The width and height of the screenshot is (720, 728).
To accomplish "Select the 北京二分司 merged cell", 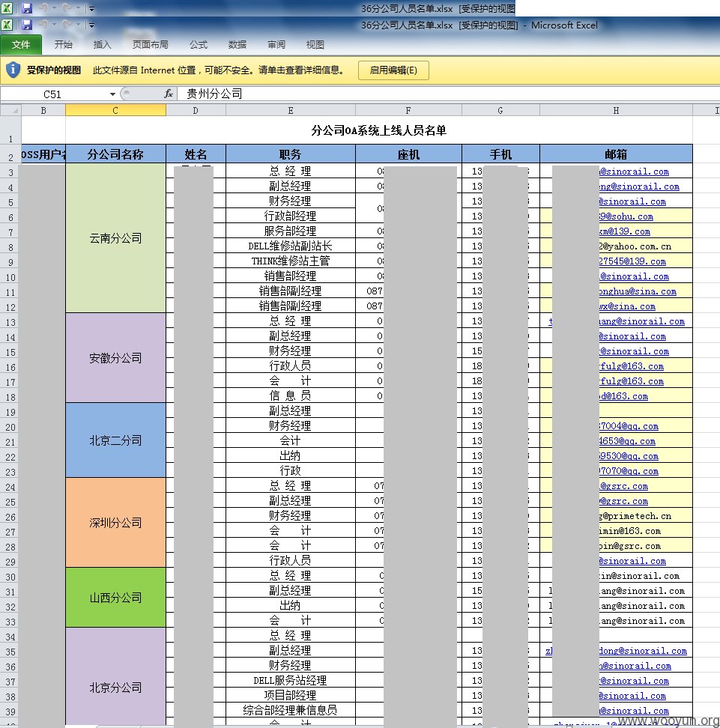I will point(115,440).
